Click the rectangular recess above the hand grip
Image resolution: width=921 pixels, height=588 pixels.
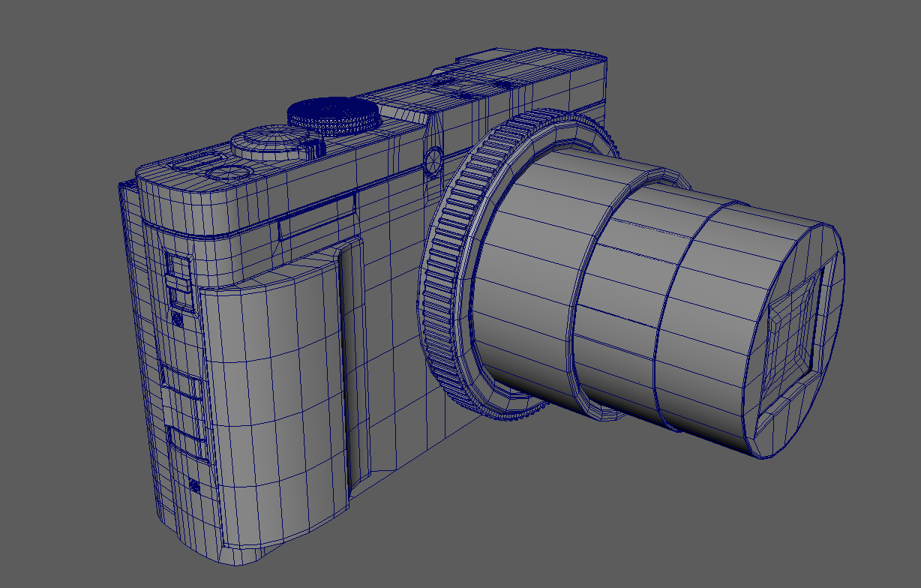[315, 219]
